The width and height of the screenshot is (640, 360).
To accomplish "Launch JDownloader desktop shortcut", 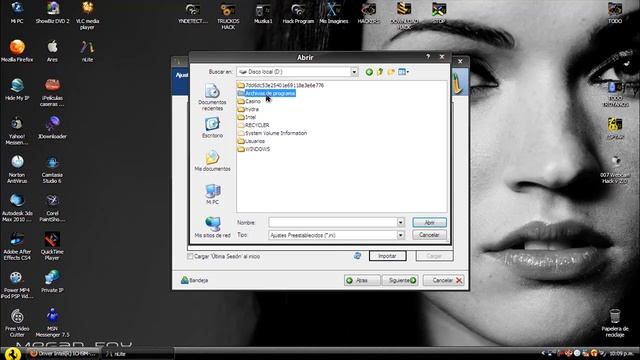I will (x=52, y=128).
